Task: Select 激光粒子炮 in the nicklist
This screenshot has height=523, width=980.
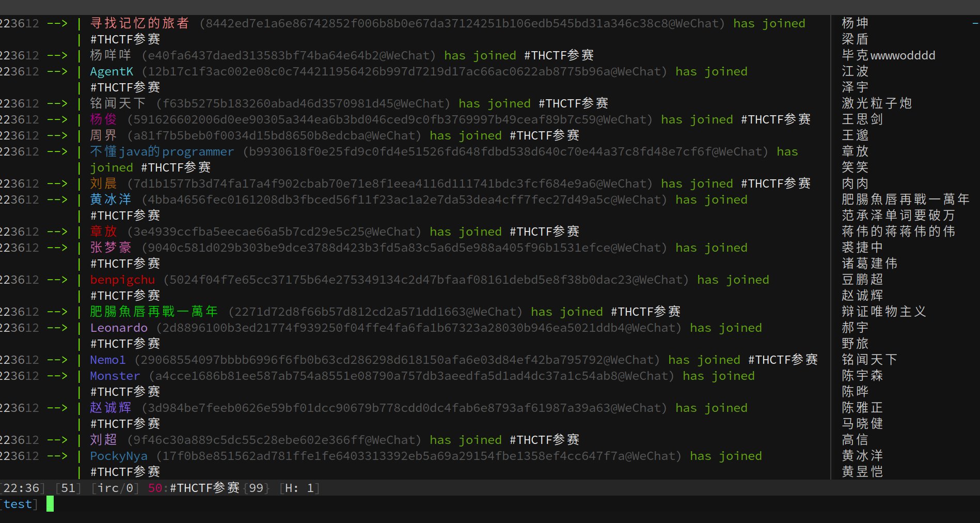Action: (x=877, y=103)
